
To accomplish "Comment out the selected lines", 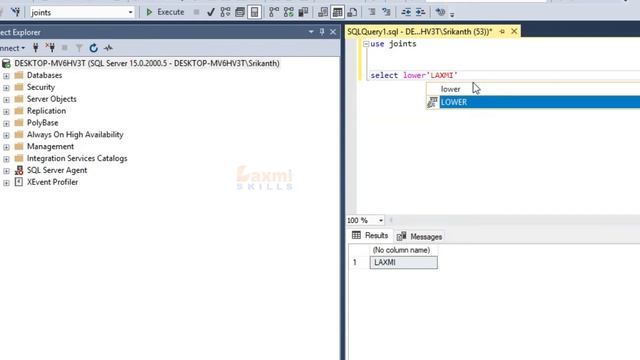I will coord(372,13).
